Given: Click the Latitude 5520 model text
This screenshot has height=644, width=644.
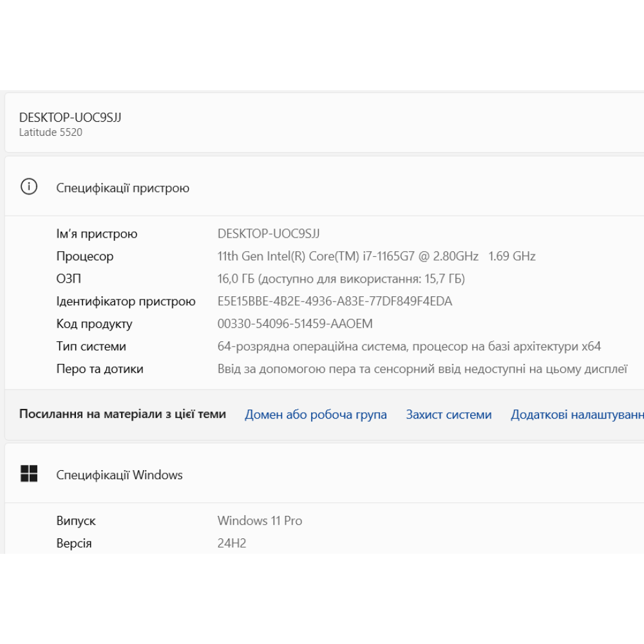Looking at the screenshot, I should pos(51,133).
